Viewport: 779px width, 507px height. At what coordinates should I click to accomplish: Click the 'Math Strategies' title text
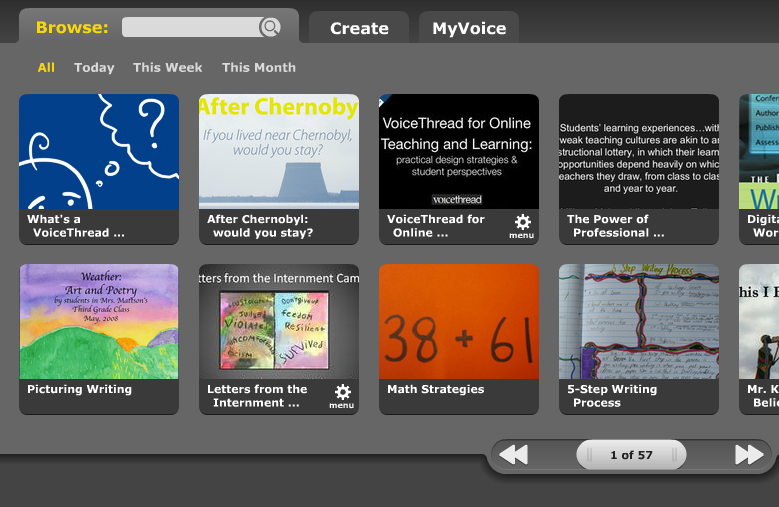tap(436, 389)
